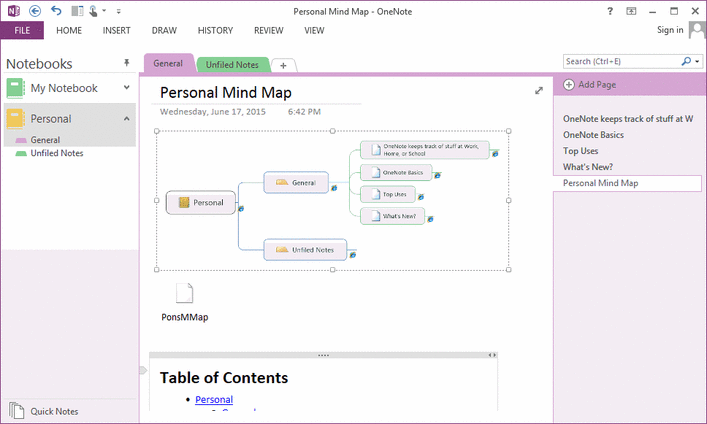The width and height of the screenshot is (707, 424).
Task: Click the Back navigation arrow
Action: click(36, 11)
